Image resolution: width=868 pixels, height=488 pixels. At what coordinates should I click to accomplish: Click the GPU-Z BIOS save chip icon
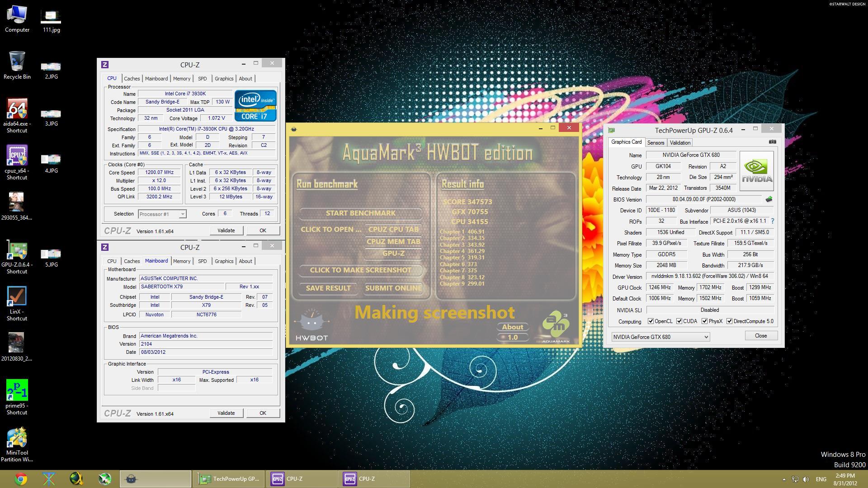coord(769,199)
